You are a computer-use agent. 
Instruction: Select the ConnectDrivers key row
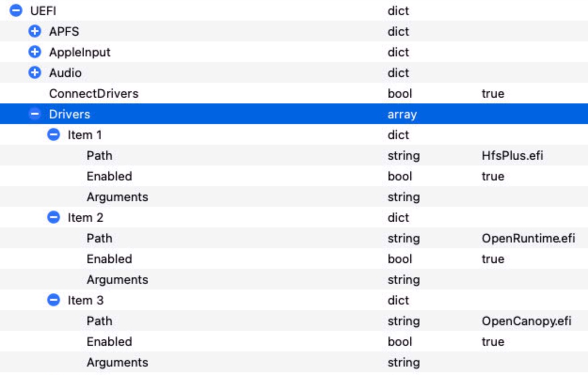294,93
